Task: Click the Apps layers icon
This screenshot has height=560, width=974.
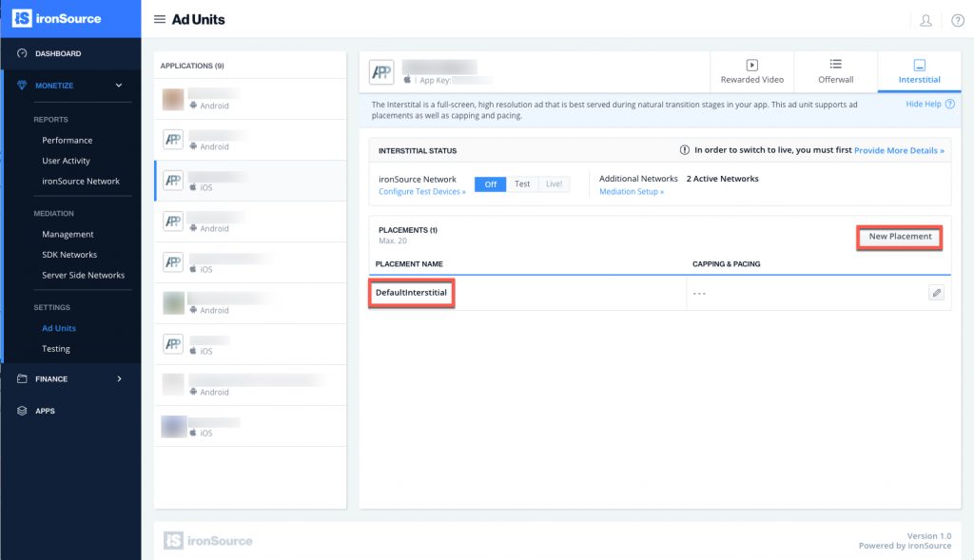Action: coord(23,411)
